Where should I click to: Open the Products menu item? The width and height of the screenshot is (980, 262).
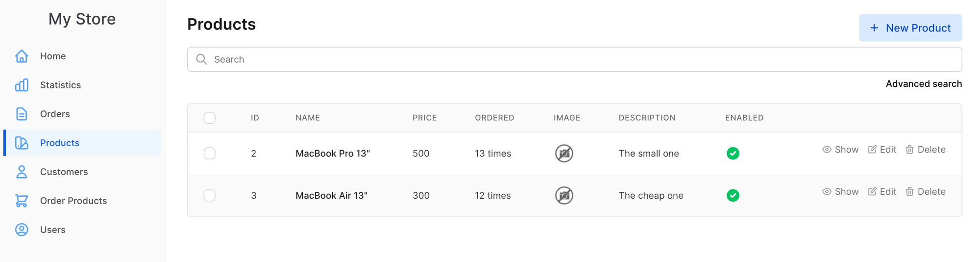click(82, 143)
